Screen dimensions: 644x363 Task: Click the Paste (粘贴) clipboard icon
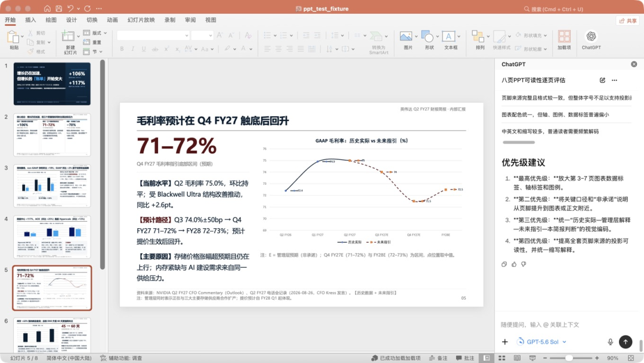[13, 36]
